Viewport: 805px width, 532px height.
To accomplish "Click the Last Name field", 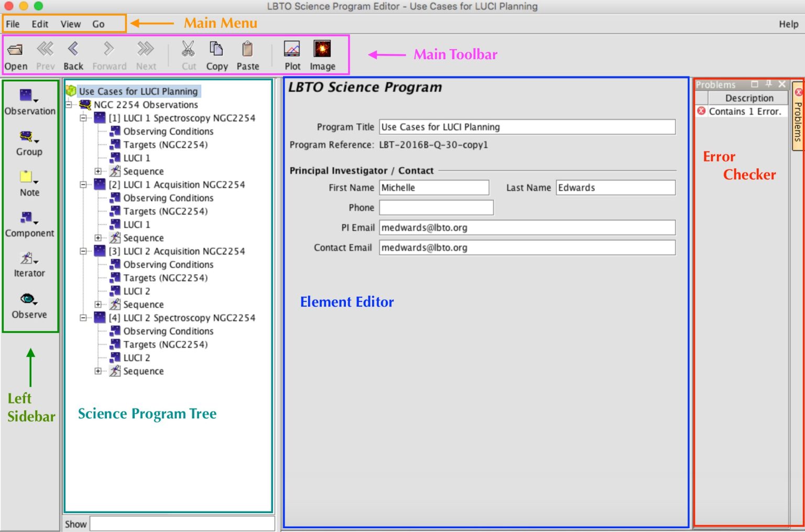I will pyautogui.click(x=616, y=188).
